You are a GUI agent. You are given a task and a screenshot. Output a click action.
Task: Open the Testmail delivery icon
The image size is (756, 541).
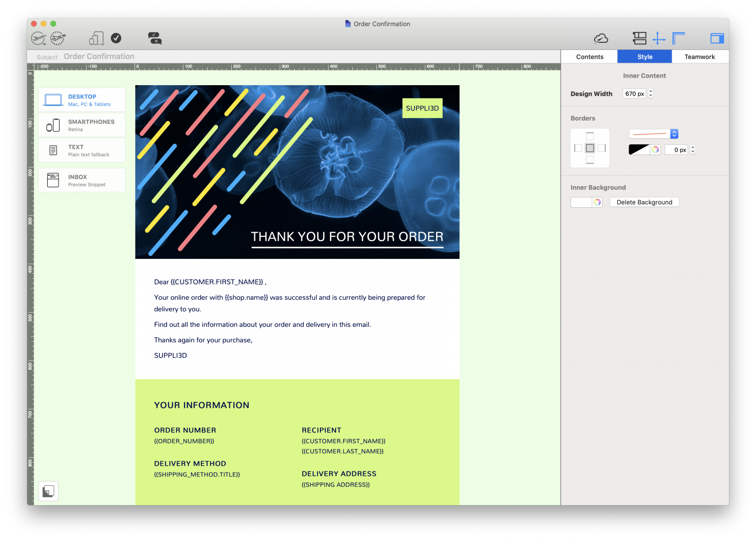pyautogui.click(x=58, y=38)
